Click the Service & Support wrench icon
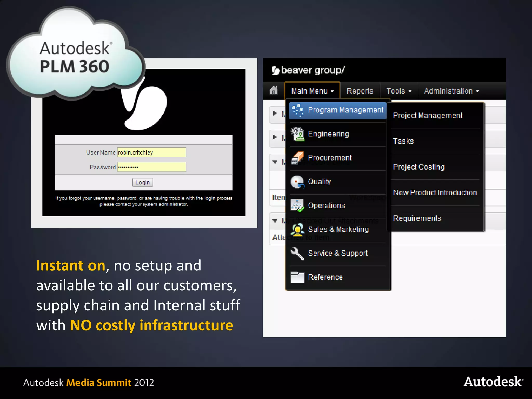This screenshot has width=532, height=399. [297, 254]
